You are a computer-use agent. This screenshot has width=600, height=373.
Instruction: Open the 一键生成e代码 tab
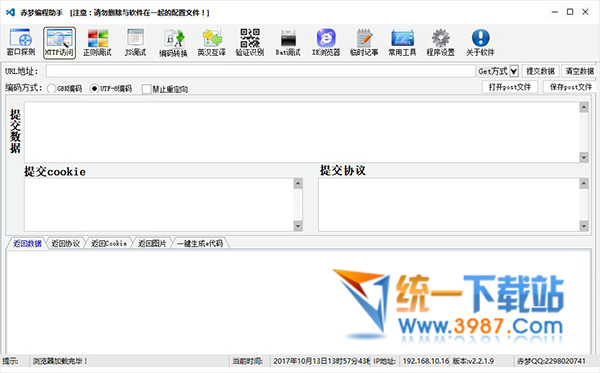tap(200, 243)
